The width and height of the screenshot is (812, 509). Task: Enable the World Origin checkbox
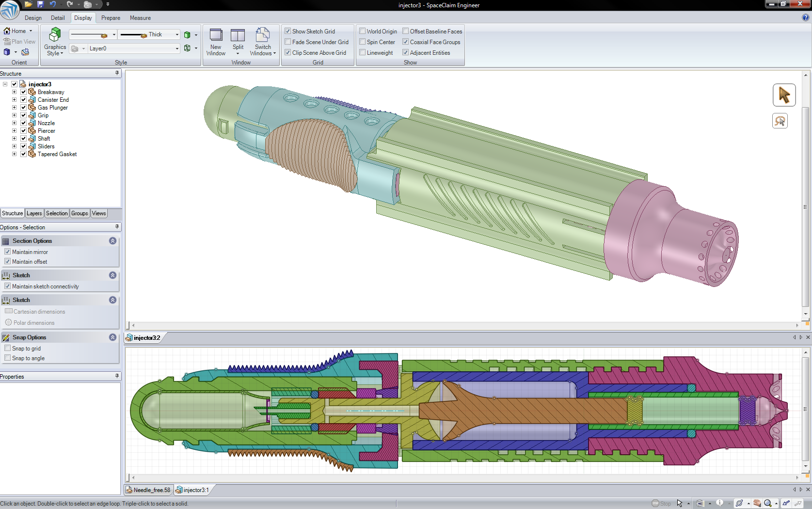click(362, 31)
